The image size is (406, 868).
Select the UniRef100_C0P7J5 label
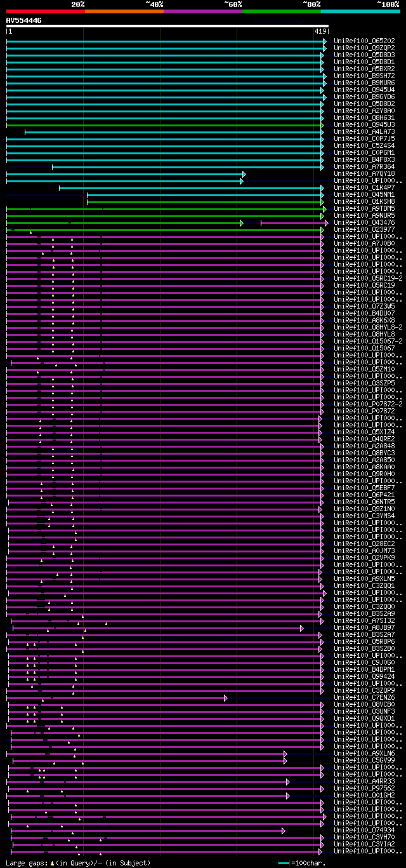(x=364, y=138)
